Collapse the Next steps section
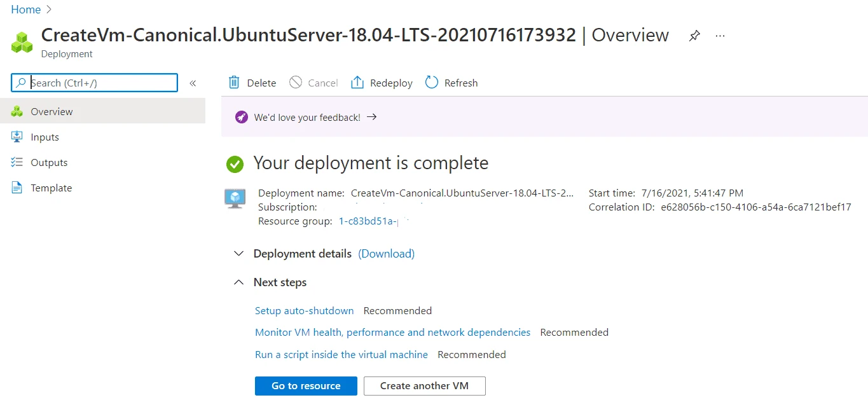 tap(238, 282)
